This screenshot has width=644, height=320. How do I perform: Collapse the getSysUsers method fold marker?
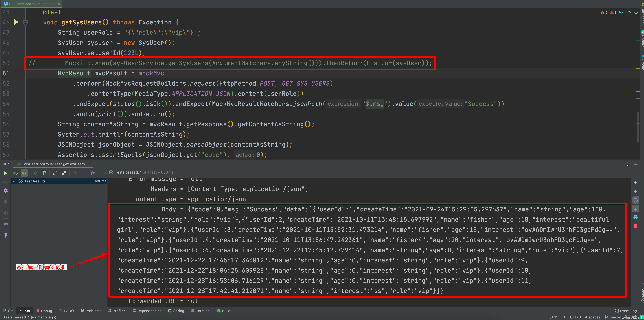[x=25, y=22]
